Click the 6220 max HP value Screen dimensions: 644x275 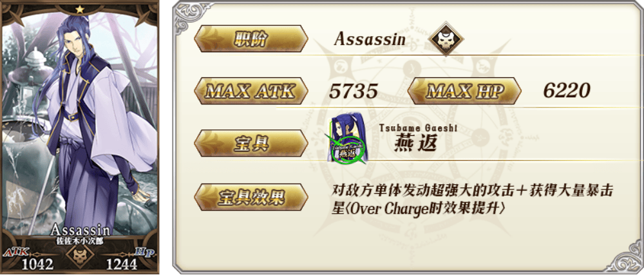pos(567,91)
